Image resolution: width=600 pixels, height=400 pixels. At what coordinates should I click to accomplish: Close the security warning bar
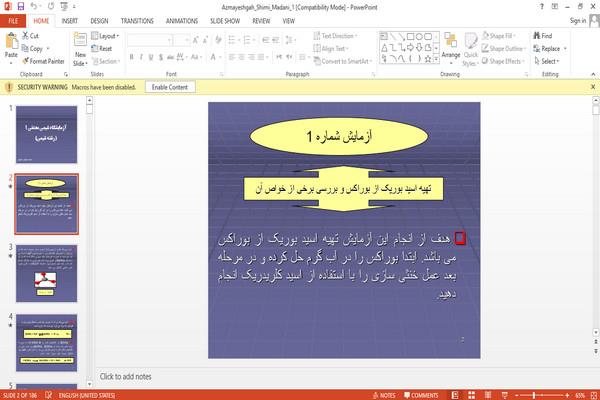coord(593,87)
